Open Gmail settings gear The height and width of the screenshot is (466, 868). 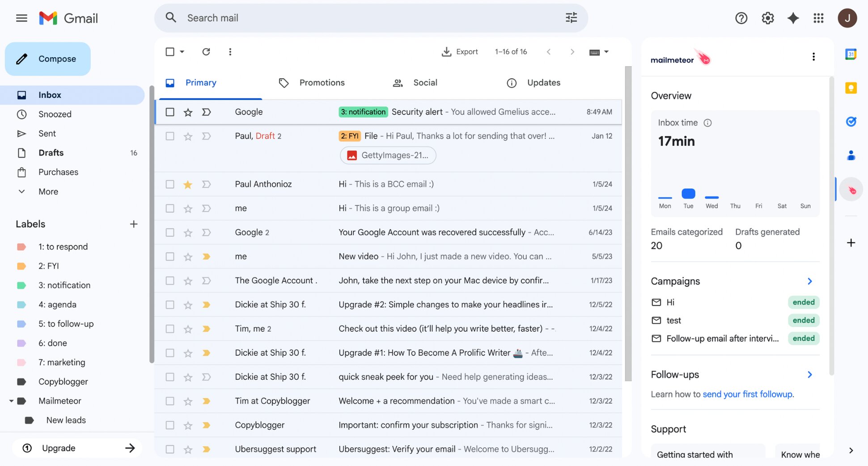coord(767,18)
